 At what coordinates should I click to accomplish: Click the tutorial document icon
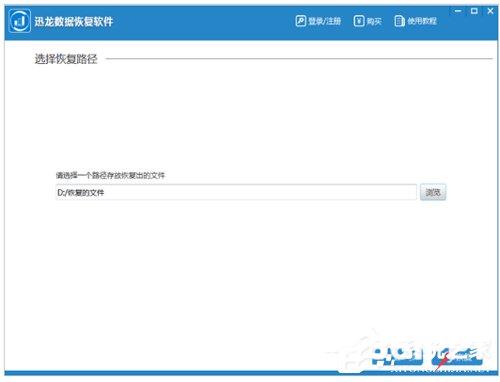point(399,21)
